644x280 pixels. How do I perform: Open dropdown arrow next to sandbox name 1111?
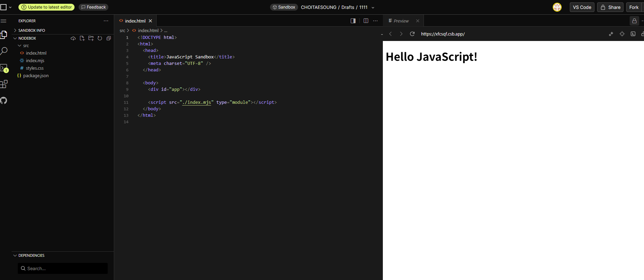point(373,8)
